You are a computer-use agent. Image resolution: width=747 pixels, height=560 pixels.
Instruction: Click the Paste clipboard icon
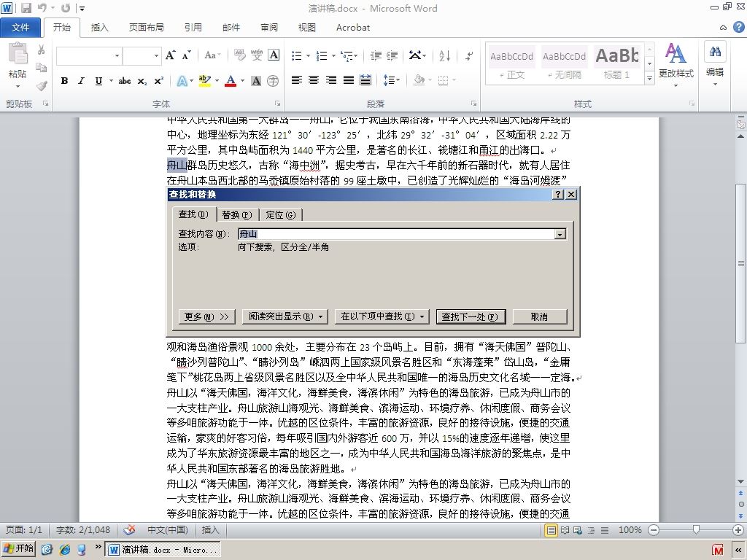pos(18,53)
